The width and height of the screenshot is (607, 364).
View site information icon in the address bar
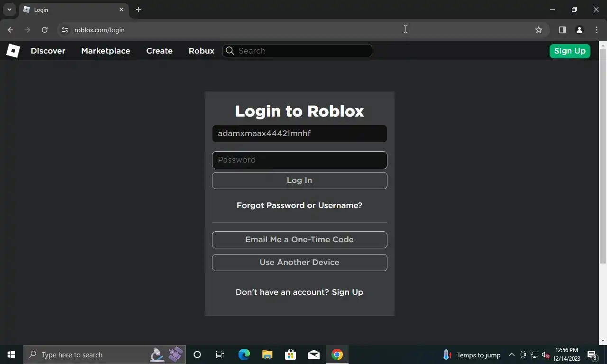click(65, 30)
